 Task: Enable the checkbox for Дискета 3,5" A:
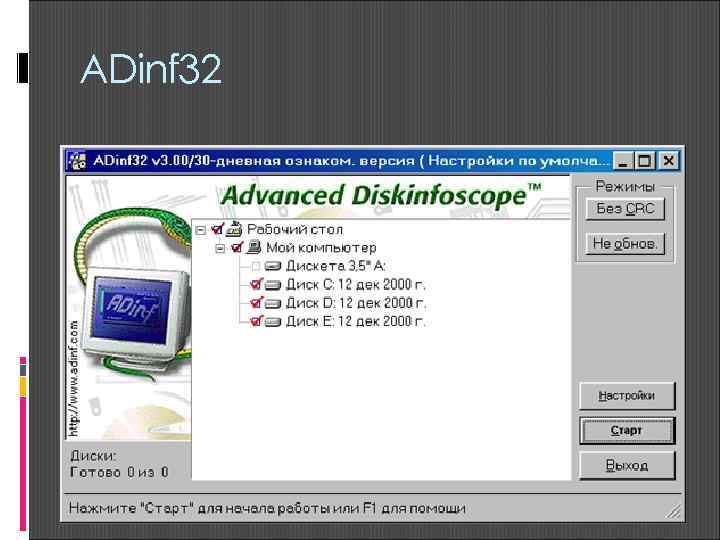[x=256, y=266]
